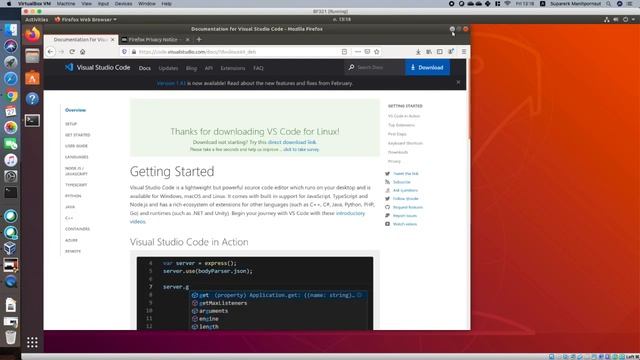This screenshot has height=360, width=640.
Task: Open the Blog navigation item
Action: 191,68
